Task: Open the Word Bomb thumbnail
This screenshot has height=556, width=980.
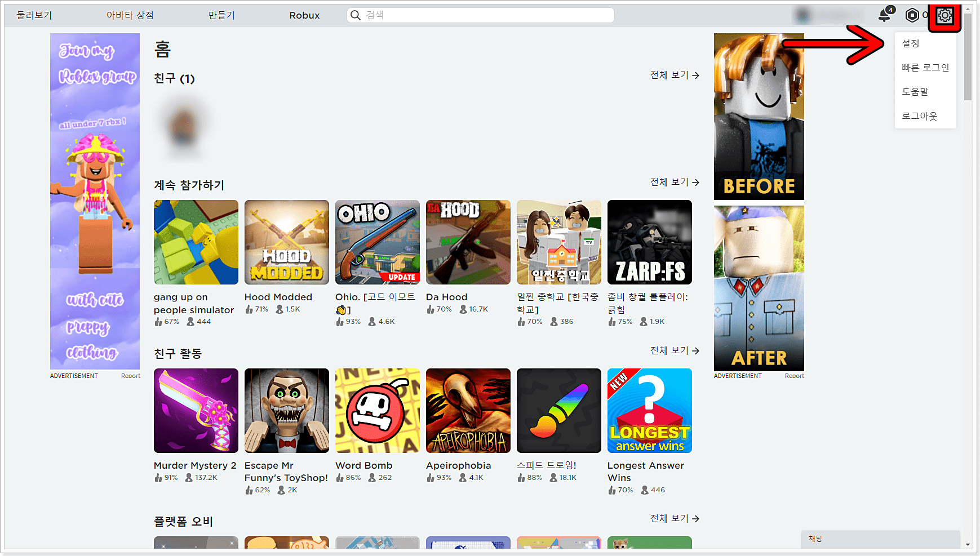Action: 378,411
